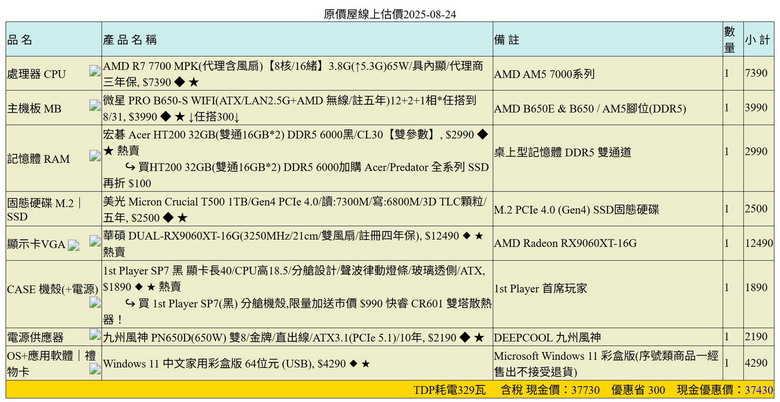Click the Microsoft Windows 11 彩盒版 note

606,363
